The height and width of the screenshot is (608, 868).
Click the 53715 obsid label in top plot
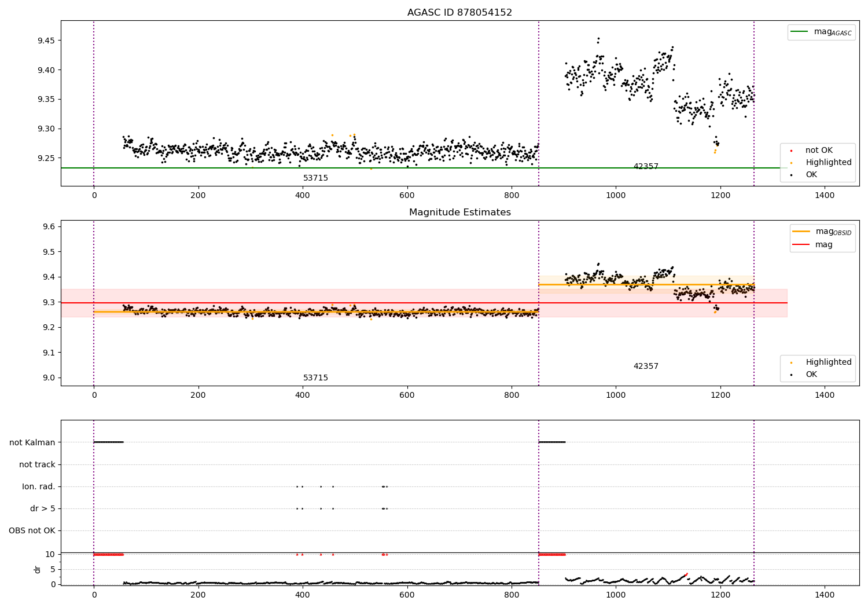point(315,178)
